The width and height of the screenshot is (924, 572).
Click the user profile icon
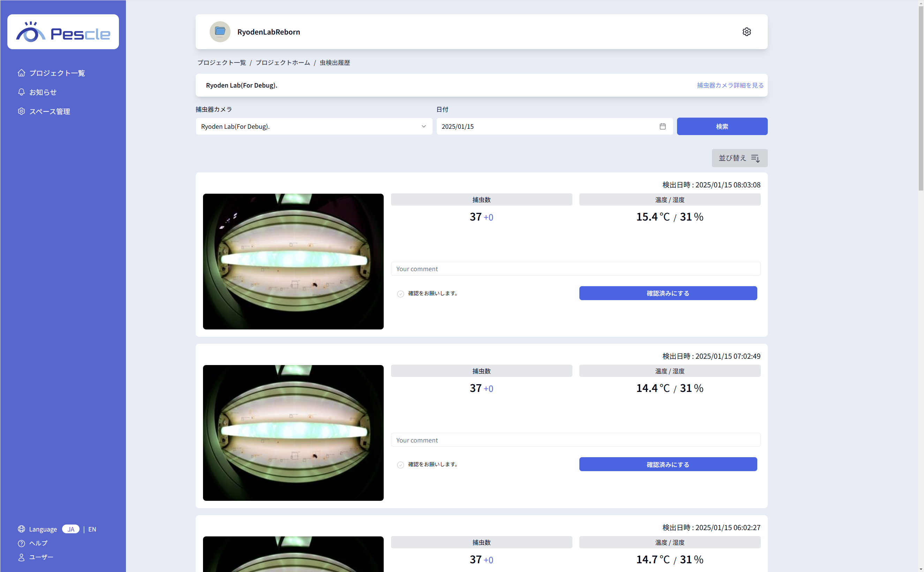click(22, 557)
